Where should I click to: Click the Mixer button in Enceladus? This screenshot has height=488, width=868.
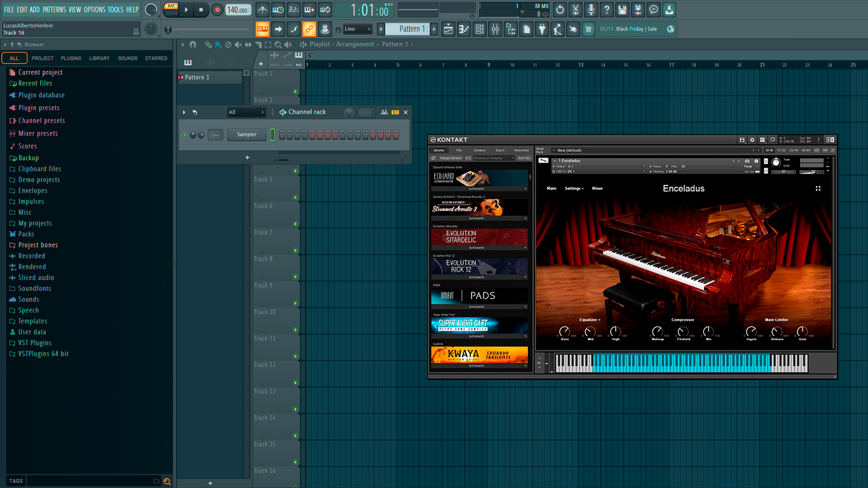pyautogui.click(x=597, y=189)
